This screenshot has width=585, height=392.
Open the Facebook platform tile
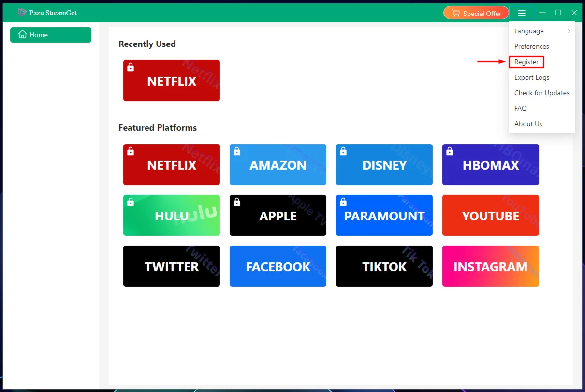[x=278, y=266]
